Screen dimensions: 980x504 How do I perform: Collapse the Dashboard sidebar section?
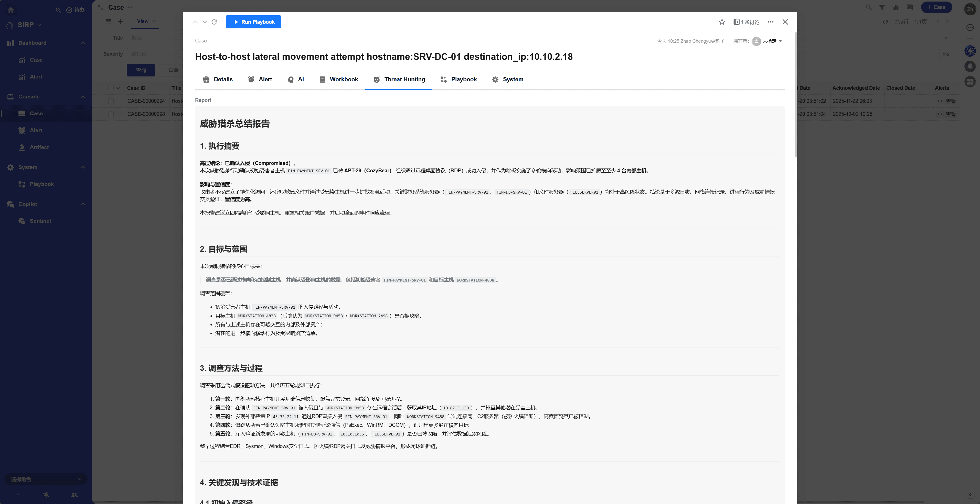83,43
